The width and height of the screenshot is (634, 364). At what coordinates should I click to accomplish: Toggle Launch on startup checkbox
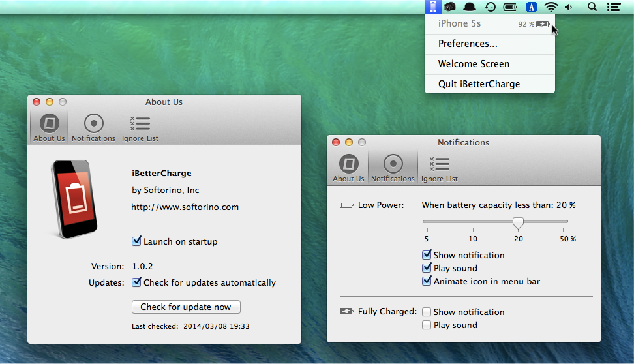point(137,241)
